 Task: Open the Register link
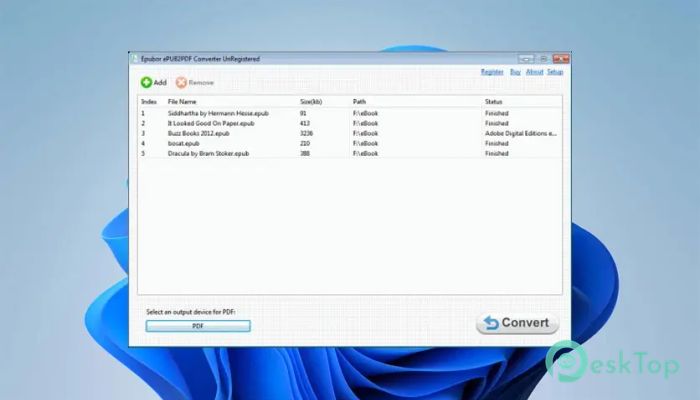pos(492,72)
